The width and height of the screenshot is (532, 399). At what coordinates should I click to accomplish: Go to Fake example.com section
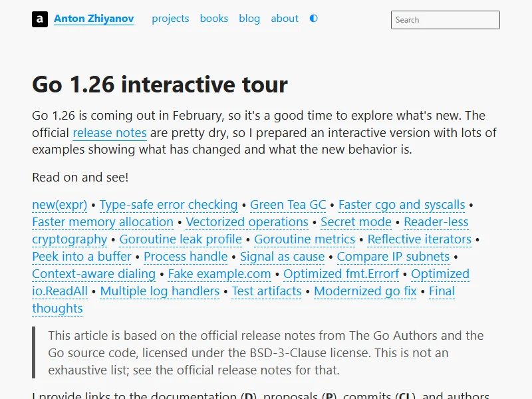pyautogui.click(x=219, y=274)
